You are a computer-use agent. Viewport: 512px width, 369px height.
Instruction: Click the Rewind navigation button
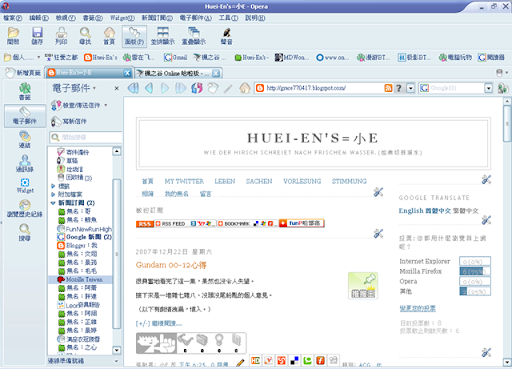pyautogui.click(x=133, y=88)
